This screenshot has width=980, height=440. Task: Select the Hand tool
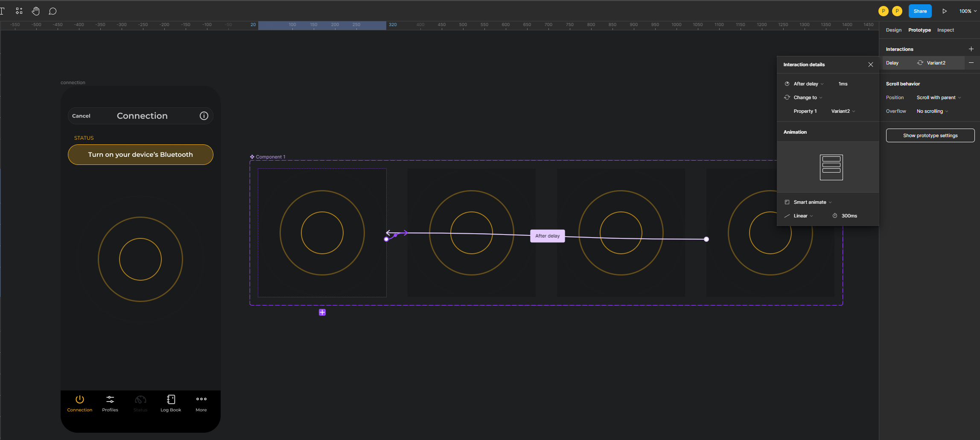coord(36,11)
